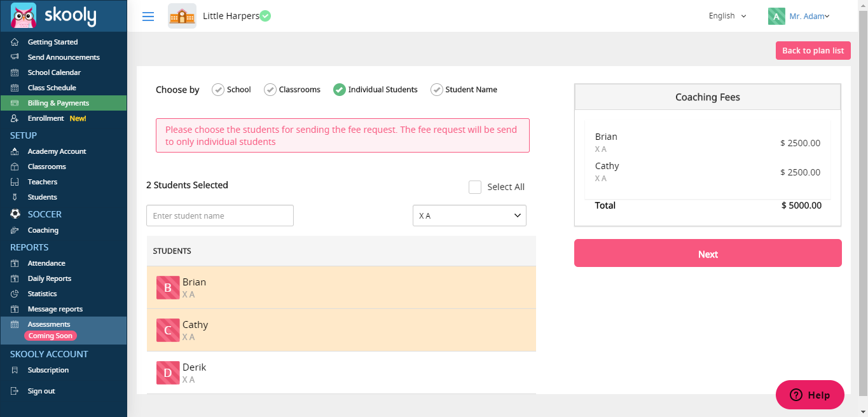
Task: Click Derik's D avatar thumbnail
Action: (168, 373)
